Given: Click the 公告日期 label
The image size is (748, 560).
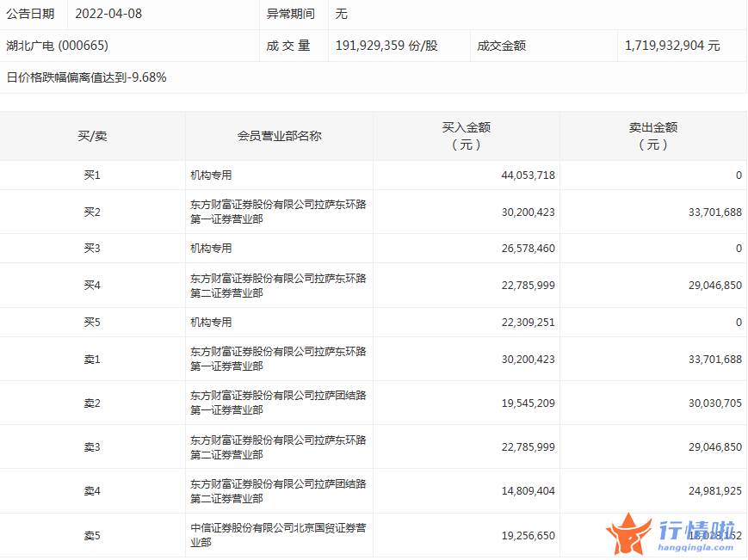Looking at the screenshot, I should [x=30, y=14].
